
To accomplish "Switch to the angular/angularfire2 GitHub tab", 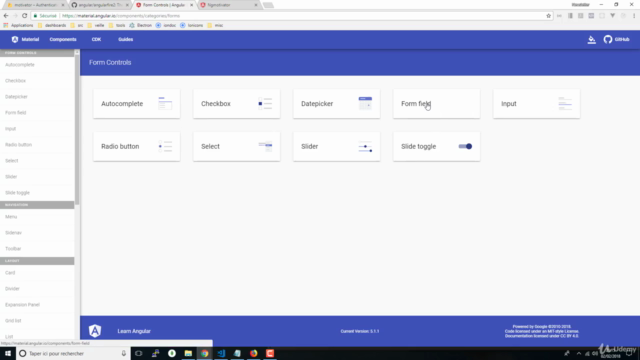I will pyautogui.click(x=100, y=5).
